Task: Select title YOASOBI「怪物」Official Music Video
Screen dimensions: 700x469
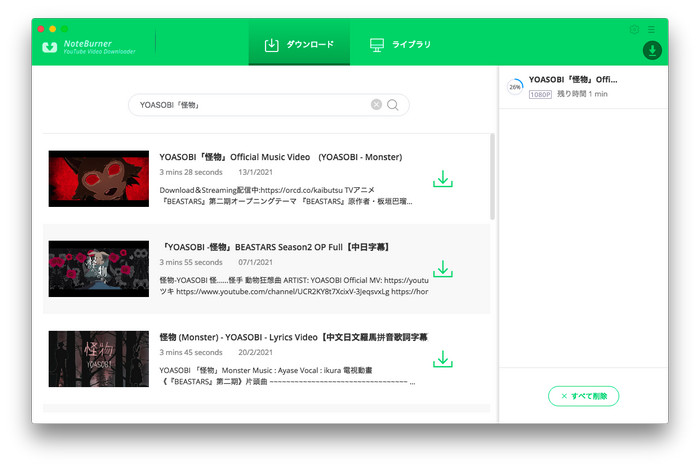Action: click(280, 157)
